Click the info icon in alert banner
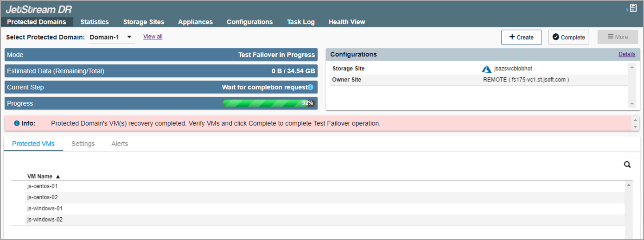The height and width of the screenshot is (240, 644). tap(17, 124)
